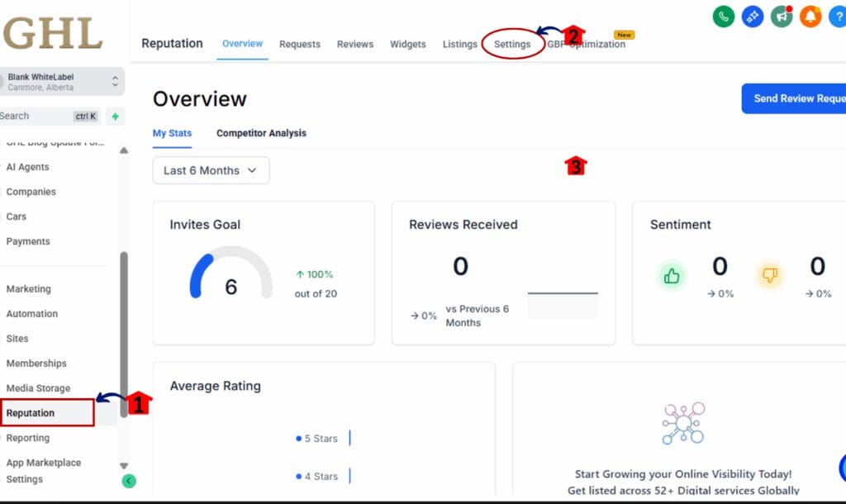
Task: Open the orange bell notifications icon
Action: 810,16
